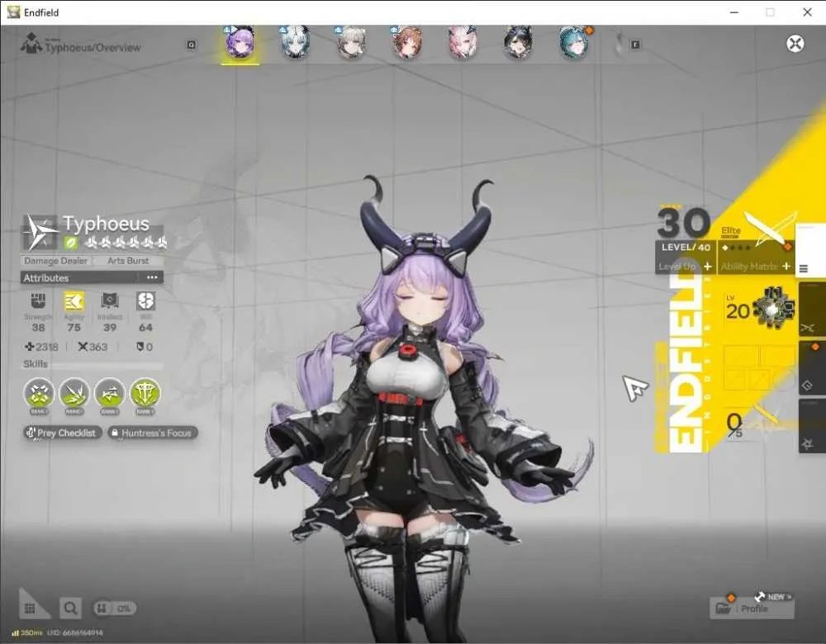Click the Will attribute icon

click(x=145, y=301)
